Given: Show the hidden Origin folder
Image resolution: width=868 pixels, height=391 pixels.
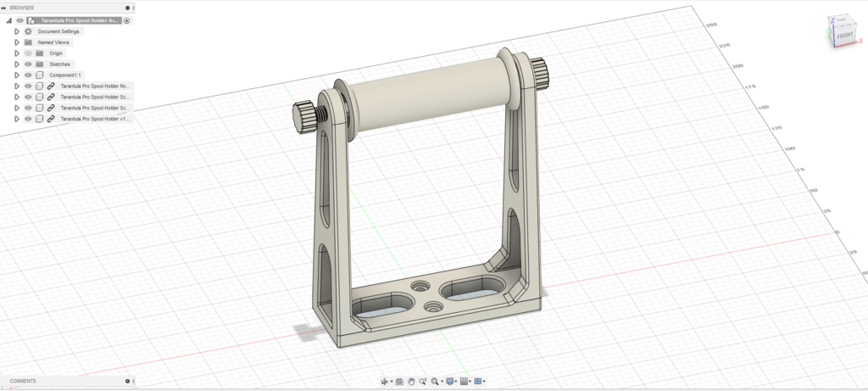Looking at the screenshot, I should (x=28, y=53).
